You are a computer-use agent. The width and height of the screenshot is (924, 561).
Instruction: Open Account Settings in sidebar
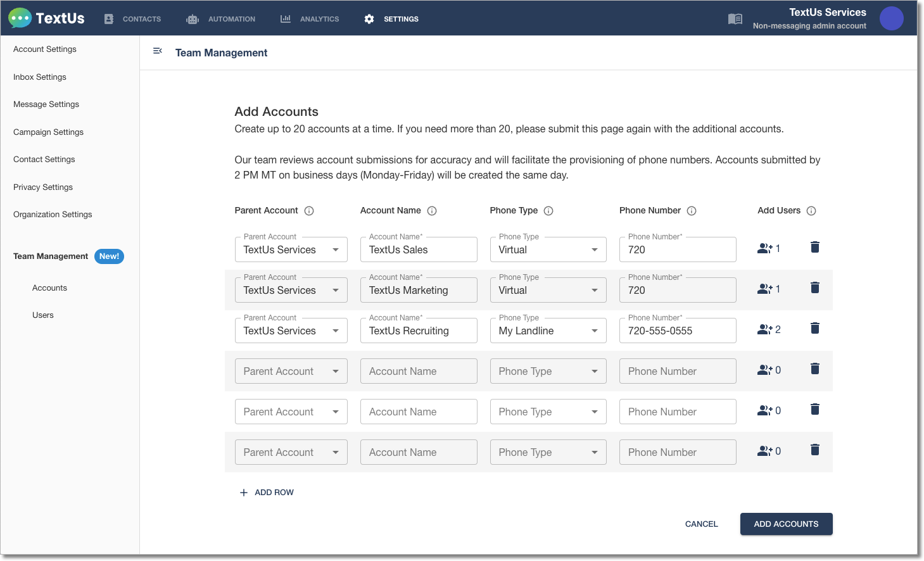[x=45, y=49]
